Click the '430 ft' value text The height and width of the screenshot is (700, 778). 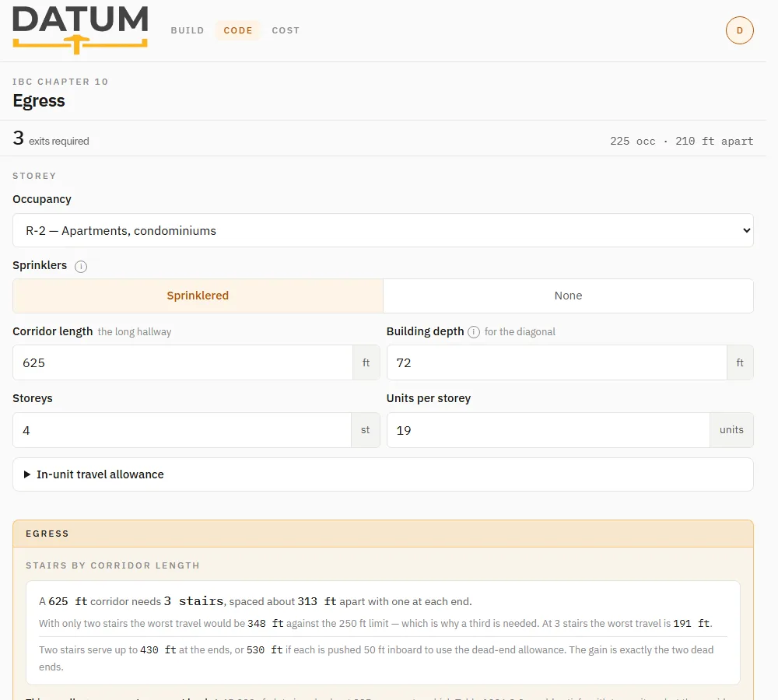coord(158,650)
